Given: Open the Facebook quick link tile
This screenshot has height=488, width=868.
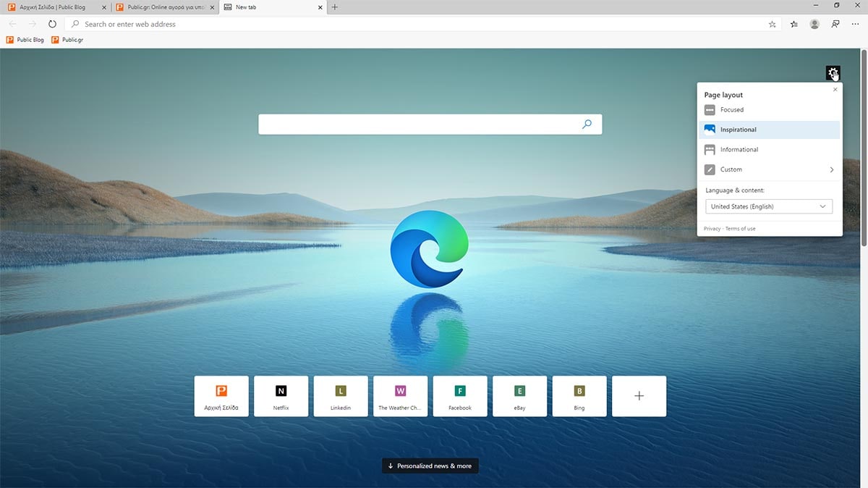Looking at the screenshot, I should tap(460, 395).
